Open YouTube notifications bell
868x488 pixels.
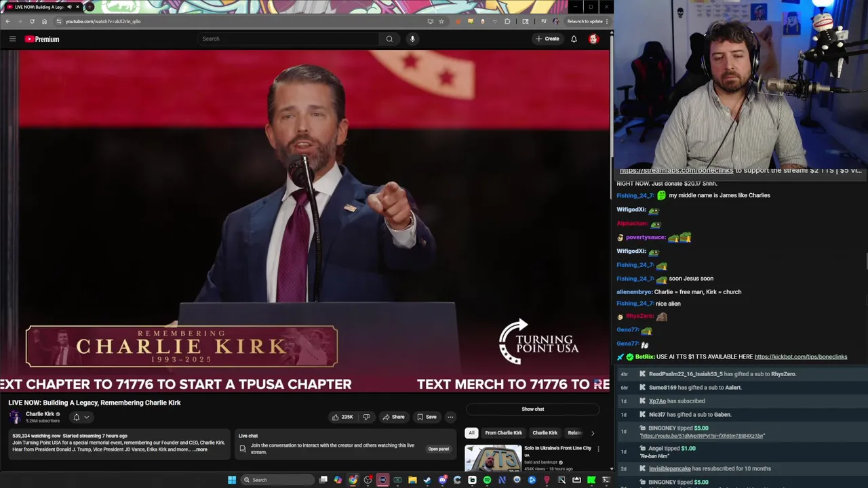(574, 39)
